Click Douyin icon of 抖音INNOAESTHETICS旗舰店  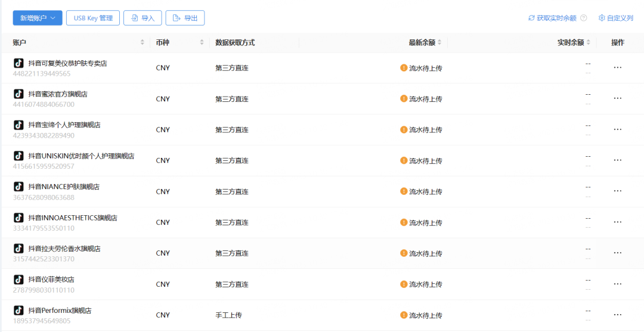pyautogui.click(x=18, y=218)
